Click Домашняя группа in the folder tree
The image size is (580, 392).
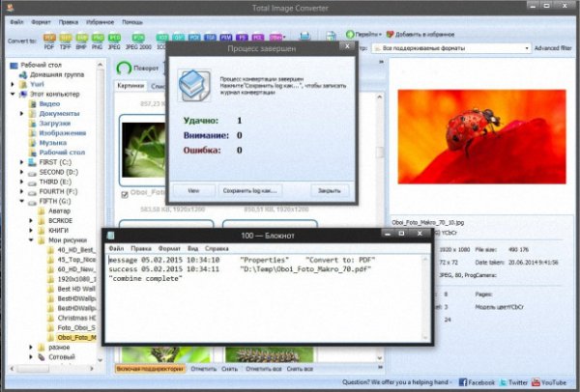[57, 74]
